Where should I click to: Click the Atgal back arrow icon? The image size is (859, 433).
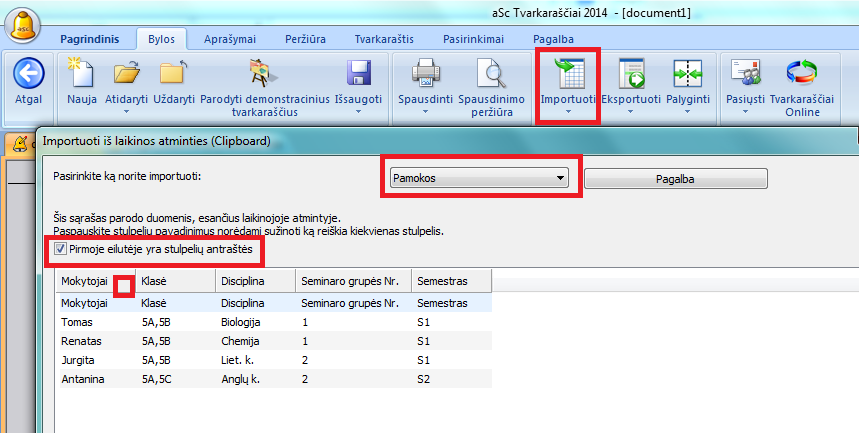[x=29, y=73]
